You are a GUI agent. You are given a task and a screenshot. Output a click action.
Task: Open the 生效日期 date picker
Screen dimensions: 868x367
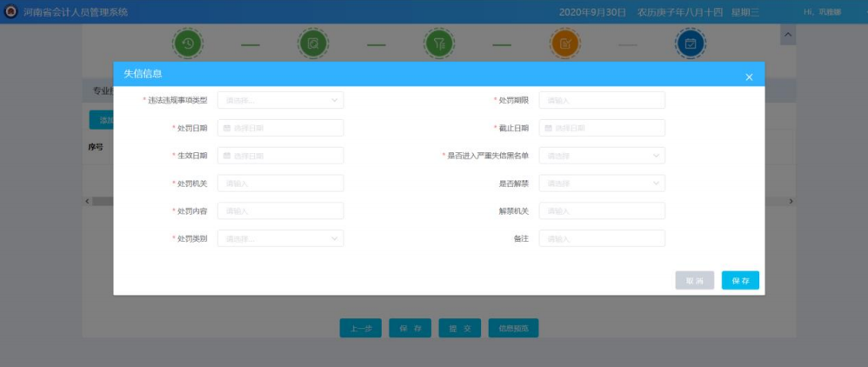point(280,156)
